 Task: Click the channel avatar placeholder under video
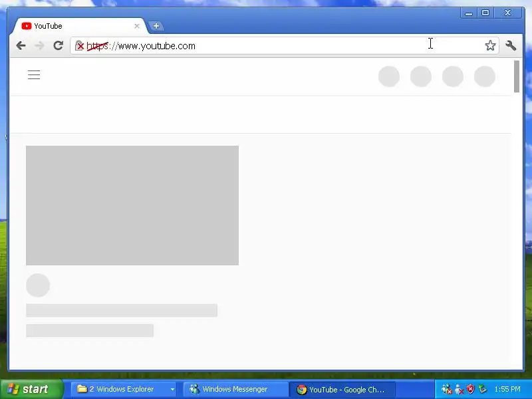38,285
